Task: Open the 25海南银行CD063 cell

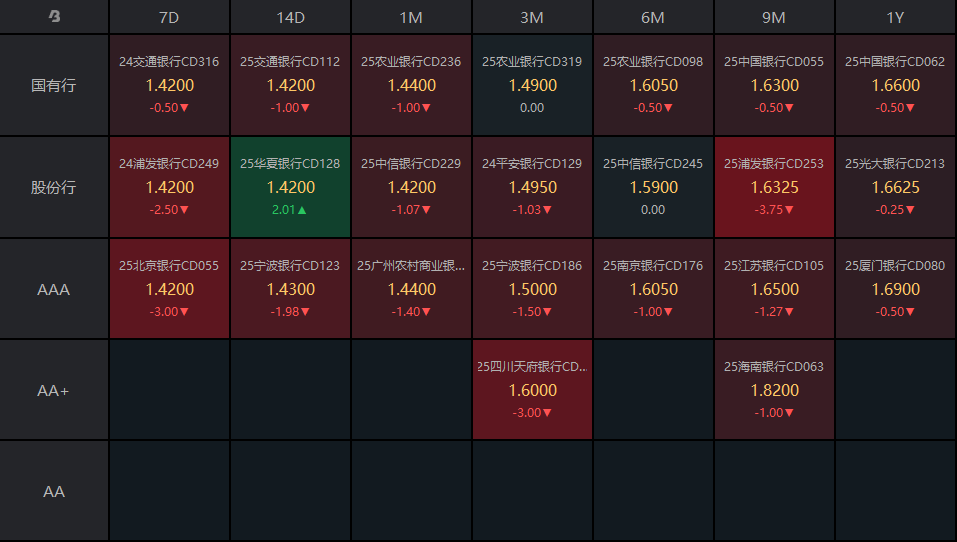Action: tap(774, 390)
